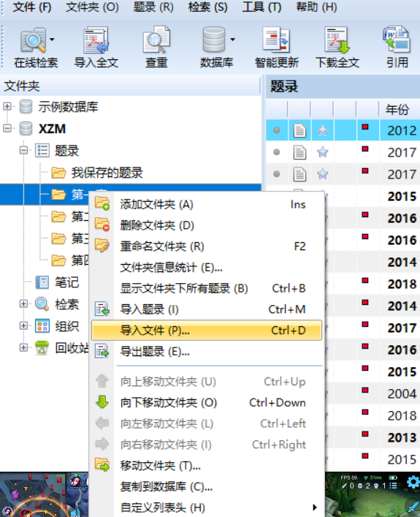Click red flag in 2004 row

point(365,390)
